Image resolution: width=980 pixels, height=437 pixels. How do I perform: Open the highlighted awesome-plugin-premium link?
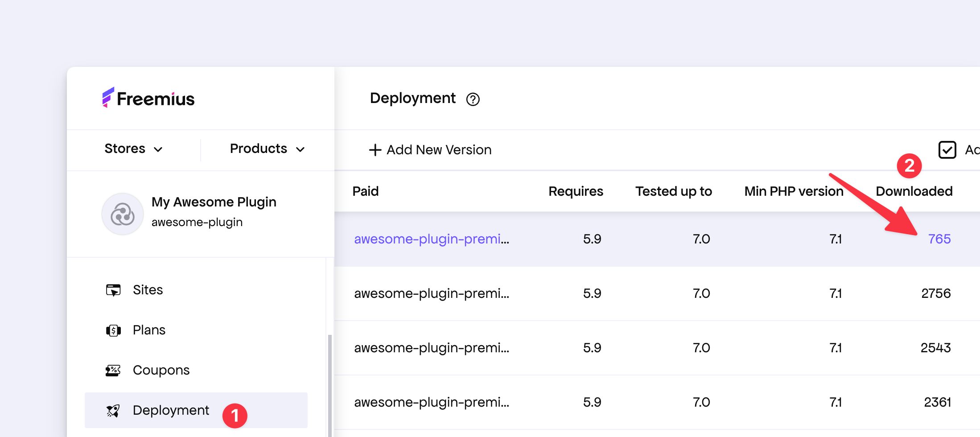coord(431,239)
